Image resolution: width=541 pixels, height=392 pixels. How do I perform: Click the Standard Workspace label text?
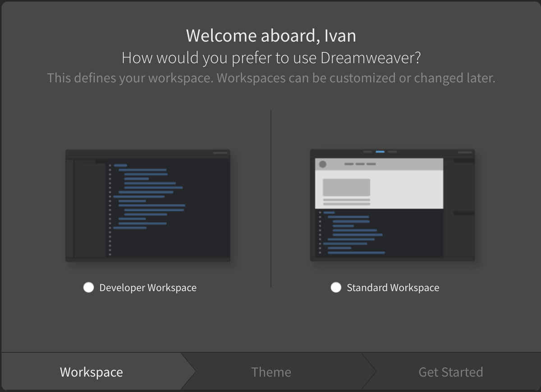click(393, 287)
